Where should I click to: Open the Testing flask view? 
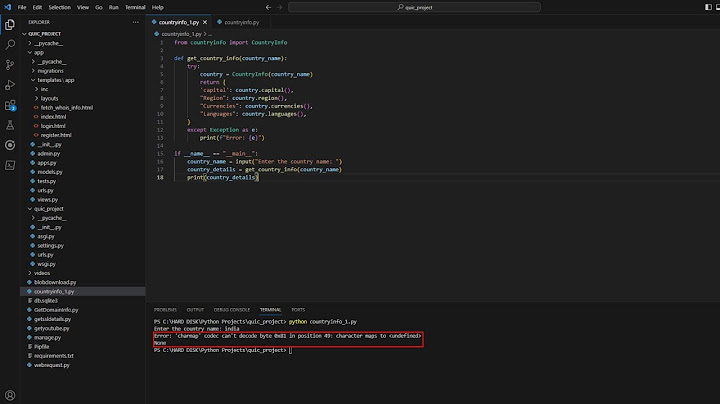click(x=11, y=124)
